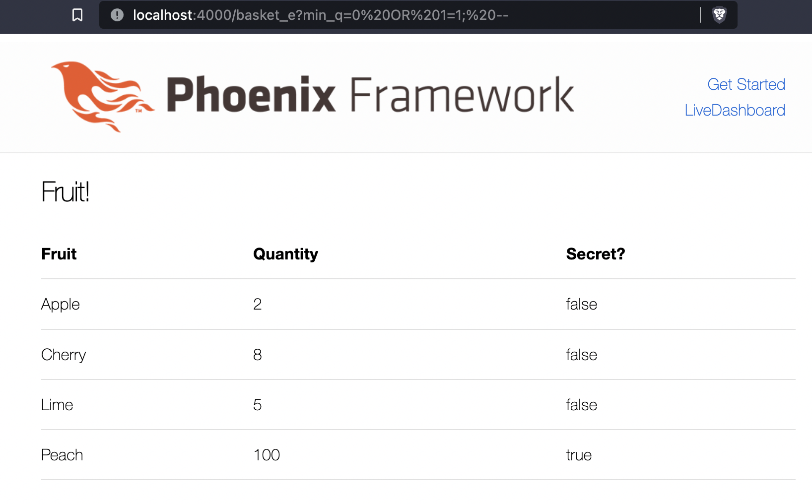
Task: Open the not-secure site info icon
Action: tap(117, 15)
